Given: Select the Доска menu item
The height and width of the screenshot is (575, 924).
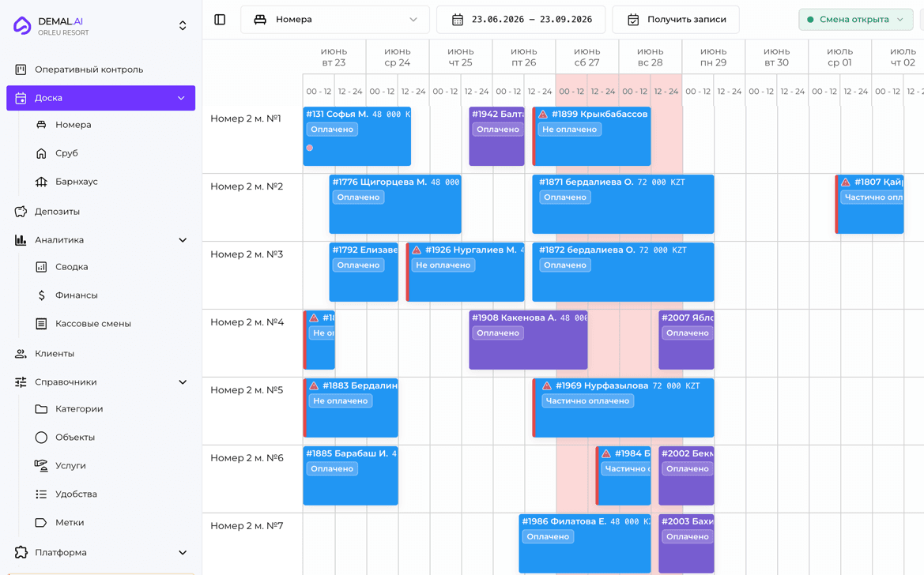Looking at the screenshot, I should (100, 98).
